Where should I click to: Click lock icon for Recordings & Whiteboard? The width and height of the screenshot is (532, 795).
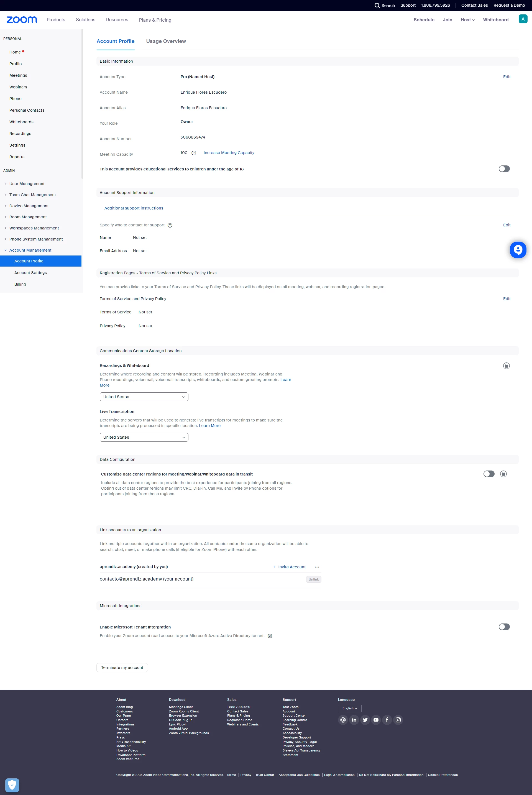pos(506,366)
